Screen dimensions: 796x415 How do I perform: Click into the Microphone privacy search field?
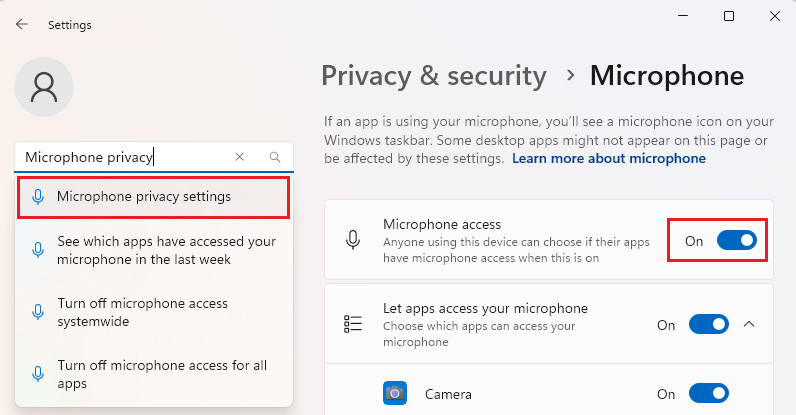[x=122, y=157]
